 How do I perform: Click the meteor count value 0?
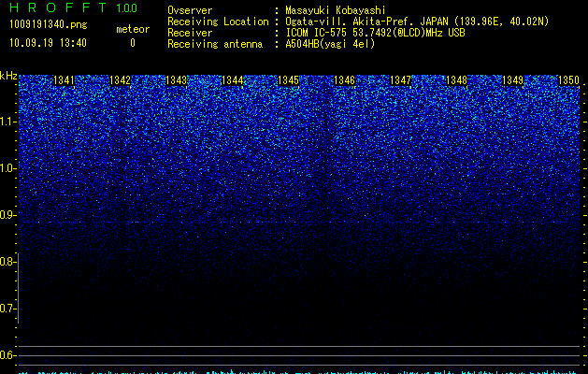pos(133,43)
